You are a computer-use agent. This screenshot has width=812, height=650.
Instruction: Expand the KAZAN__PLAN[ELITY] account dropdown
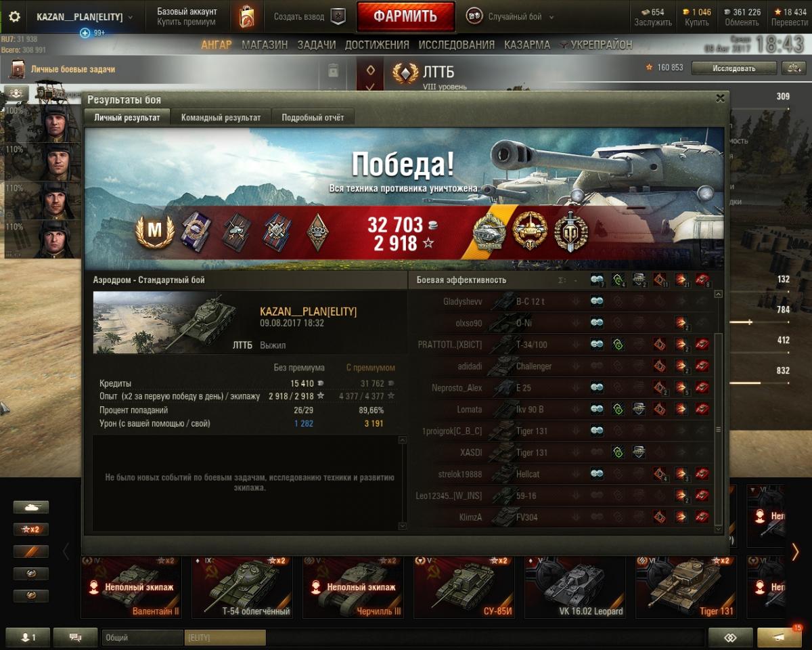pyautogui.click(x=85, y=17)
